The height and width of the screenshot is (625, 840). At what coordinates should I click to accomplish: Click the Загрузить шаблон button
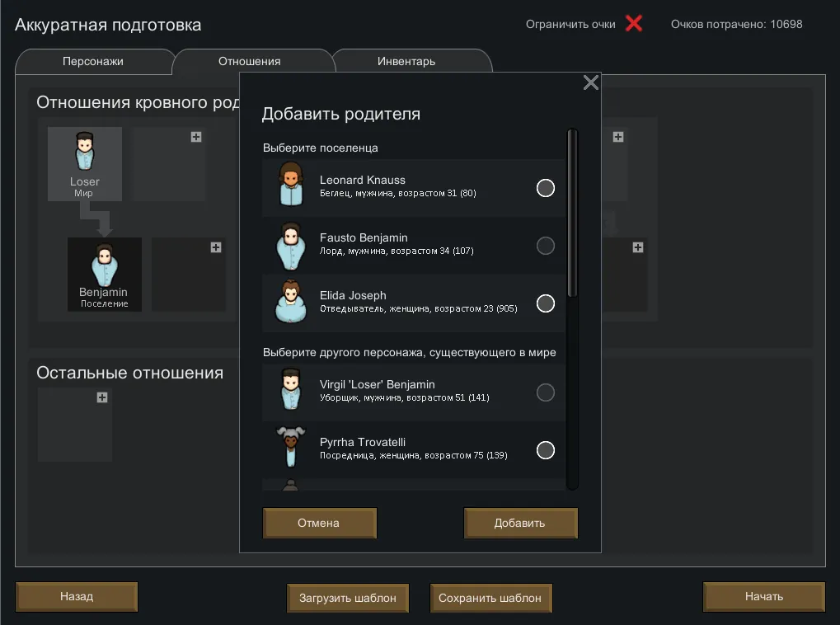click(x=348, y=598)
